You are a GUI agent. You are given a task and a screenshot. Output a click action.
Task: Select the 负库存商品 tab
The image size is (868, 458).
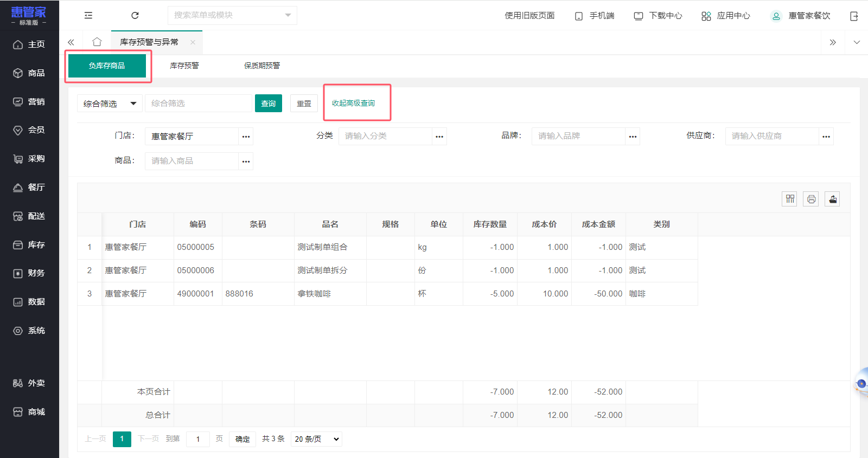coord(107,66)
